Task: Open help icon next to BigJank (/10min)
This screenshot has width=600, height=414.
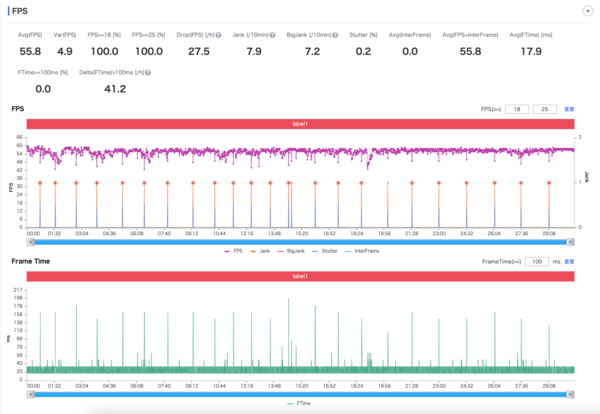Action: pyautogui.click(x=335, y=35)
